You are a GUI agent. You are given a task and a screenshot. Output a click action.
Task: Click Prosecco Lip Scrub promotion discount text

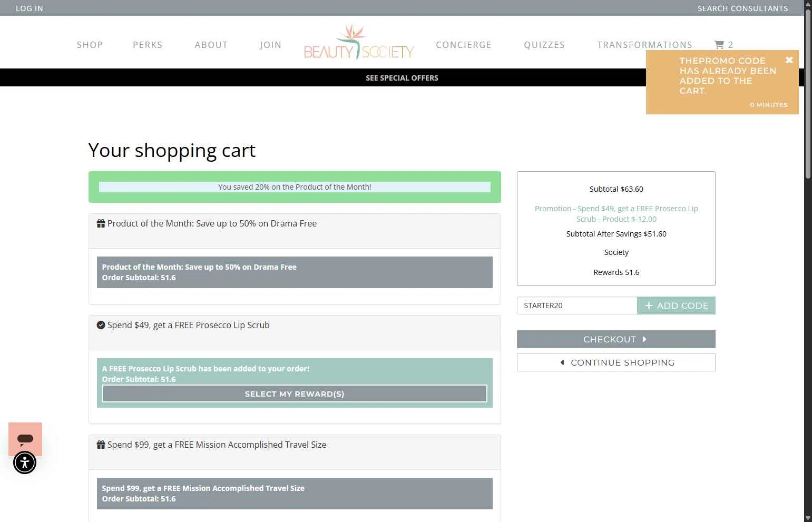[616, 214]
